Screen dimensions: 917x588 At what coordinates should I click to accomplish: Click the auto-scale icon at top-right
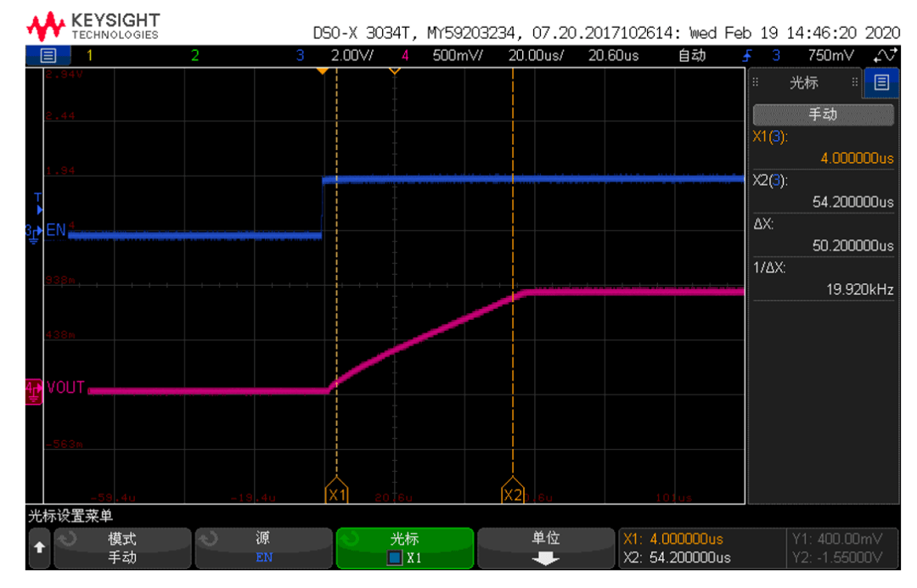885,55
